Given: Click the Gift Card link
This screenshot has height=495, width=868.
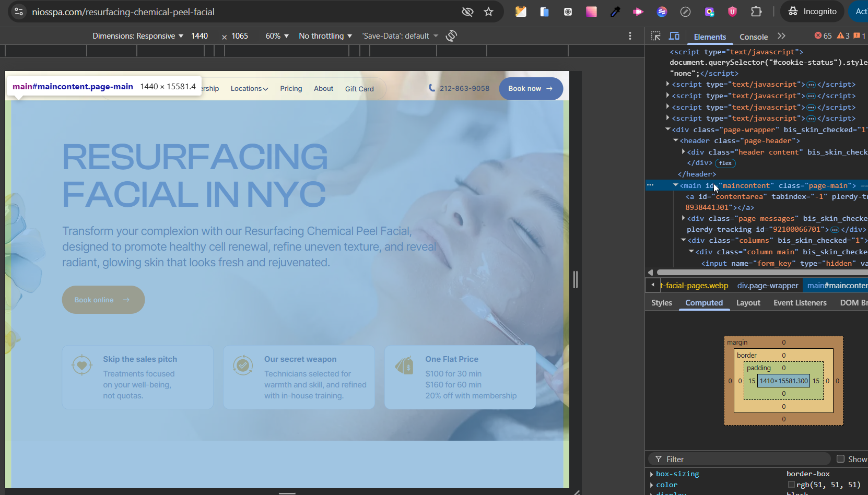Looking at the screenshot, I should coord(359,89).
